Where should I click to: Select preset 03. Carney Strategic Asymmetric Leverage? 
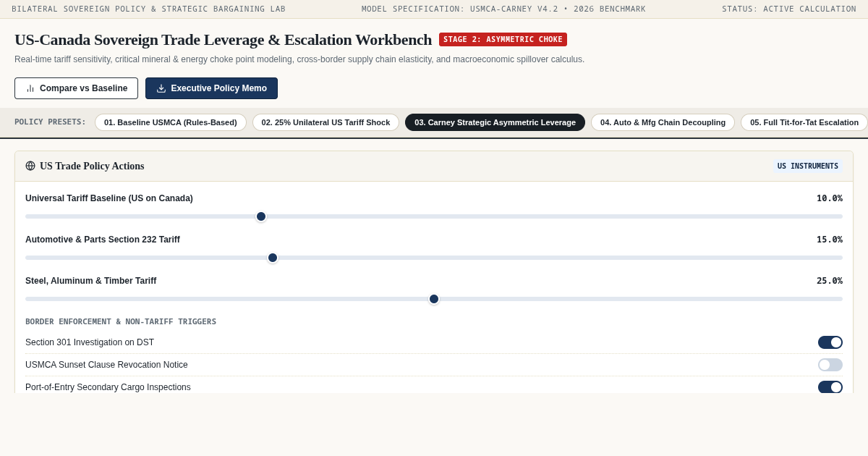(495, 122)
